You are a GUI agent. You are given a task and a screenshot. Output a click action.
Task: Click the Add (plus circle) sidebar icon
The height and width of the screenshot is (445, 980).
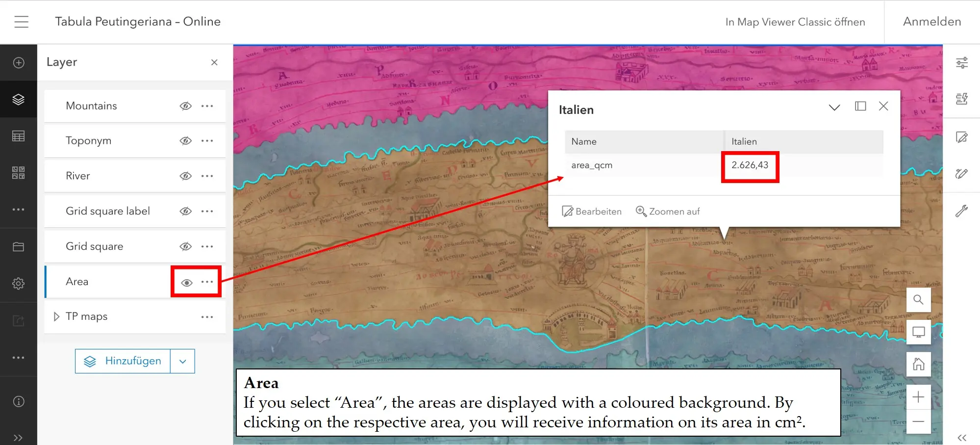pos(19,63)
